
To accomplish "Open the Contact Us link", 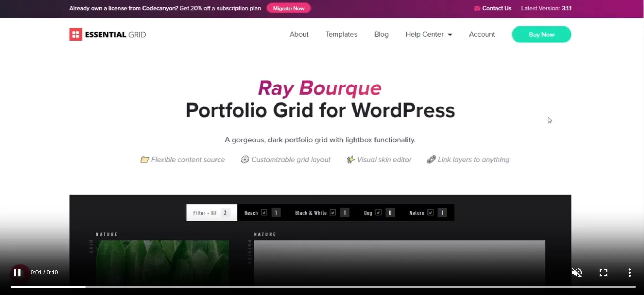I will 497,8.
